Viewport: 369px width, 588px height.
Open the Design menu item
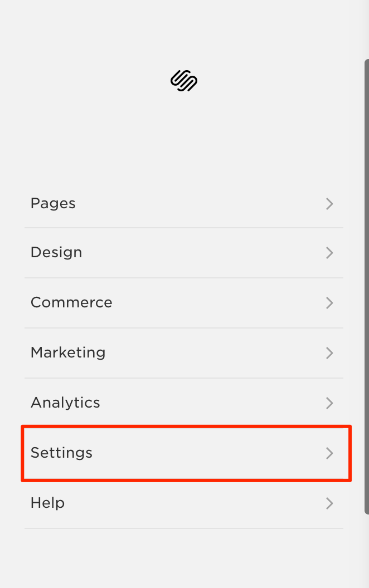pos(184,253)
